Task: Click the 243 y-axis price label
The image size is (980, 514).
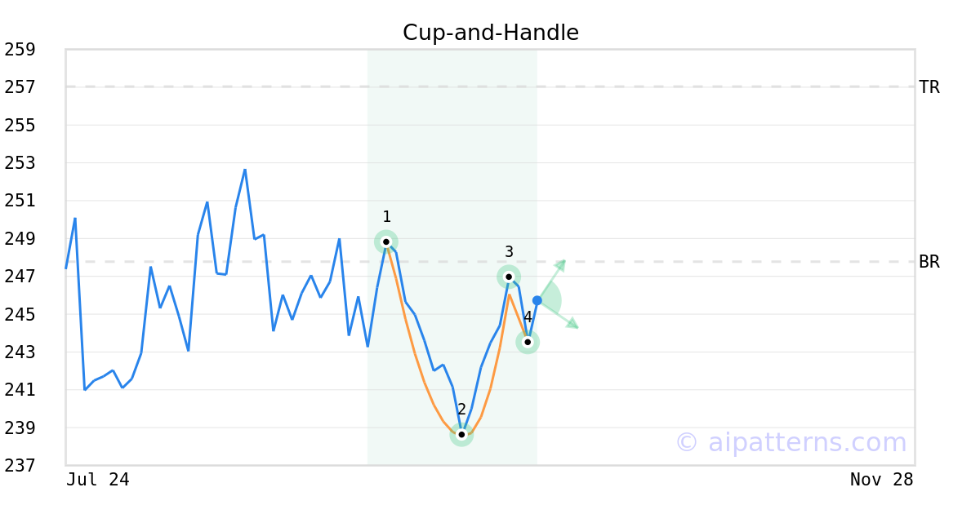Action: (x=20, y=352)
